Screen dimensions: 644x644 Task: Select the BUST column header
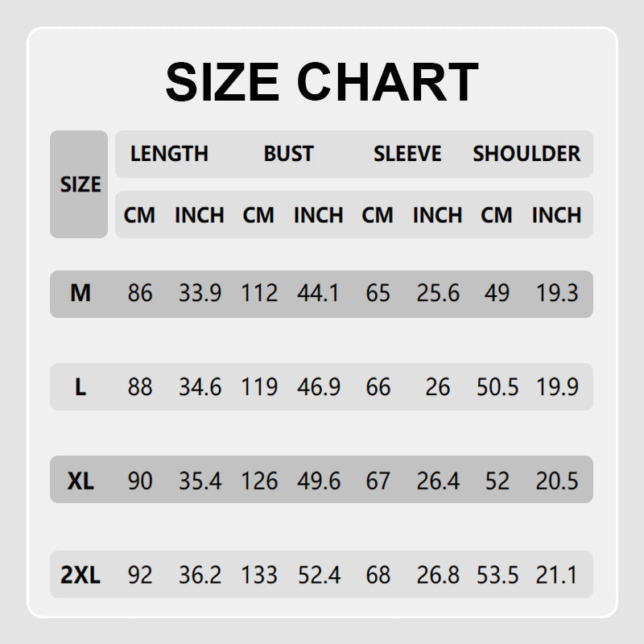coord(288,154)
